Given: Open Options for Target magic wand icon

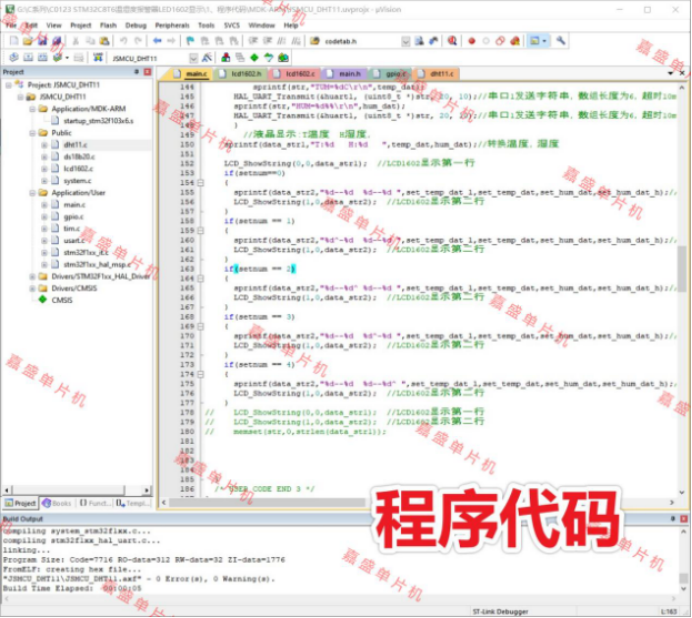Looking at the screenshot, I should tap(207, 57).
